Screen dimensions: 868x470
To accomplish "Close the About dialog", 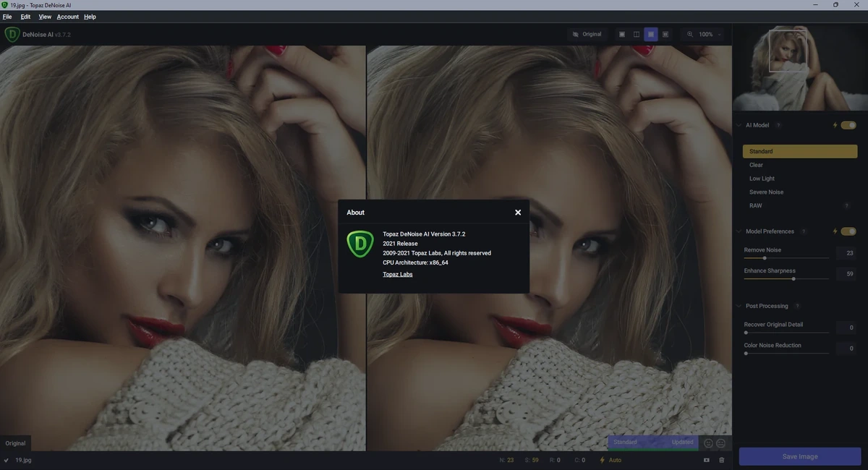I will tap(518, 213).
